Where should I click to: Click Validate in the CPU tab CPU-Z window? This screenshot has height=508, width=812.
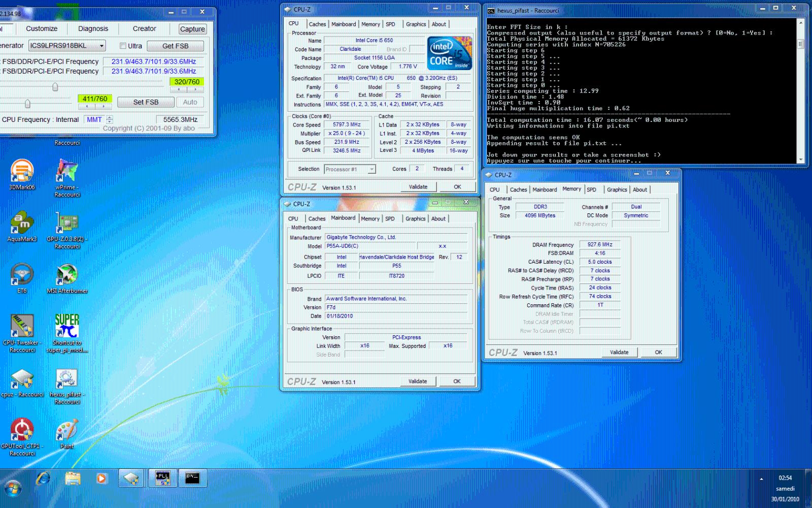point(418,187)
